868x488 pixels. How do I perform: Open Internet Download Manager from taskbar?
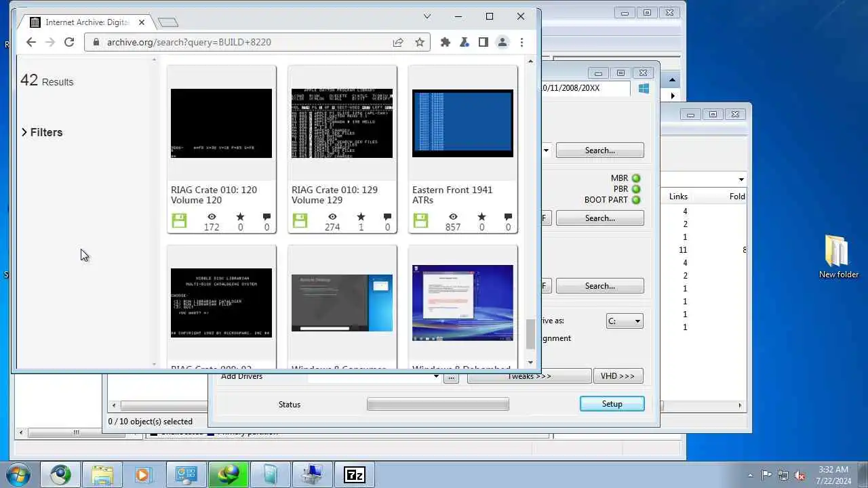pos(228,474)
